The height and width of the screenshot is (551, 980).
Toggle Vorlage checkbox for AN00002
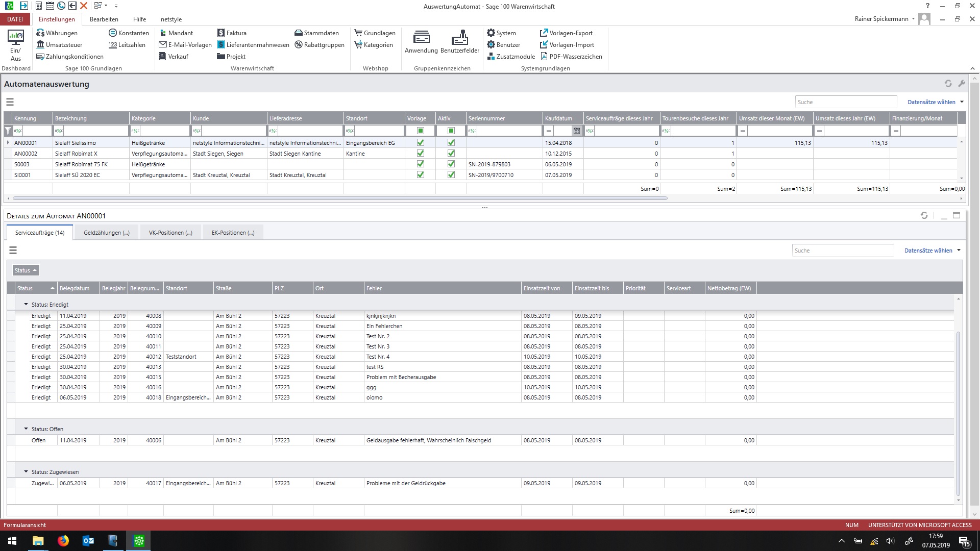(x=421, y=154)
